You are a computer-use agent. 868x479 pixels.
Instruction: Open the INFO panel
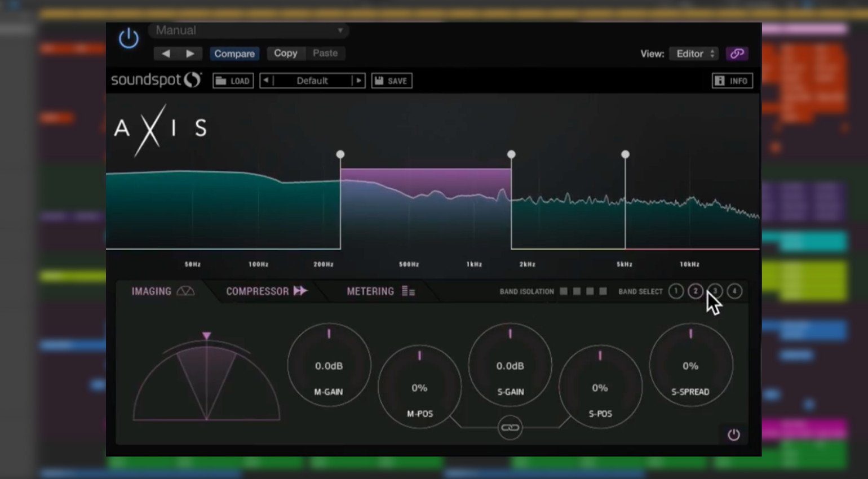pyautogui.click(x=732, y=81)
